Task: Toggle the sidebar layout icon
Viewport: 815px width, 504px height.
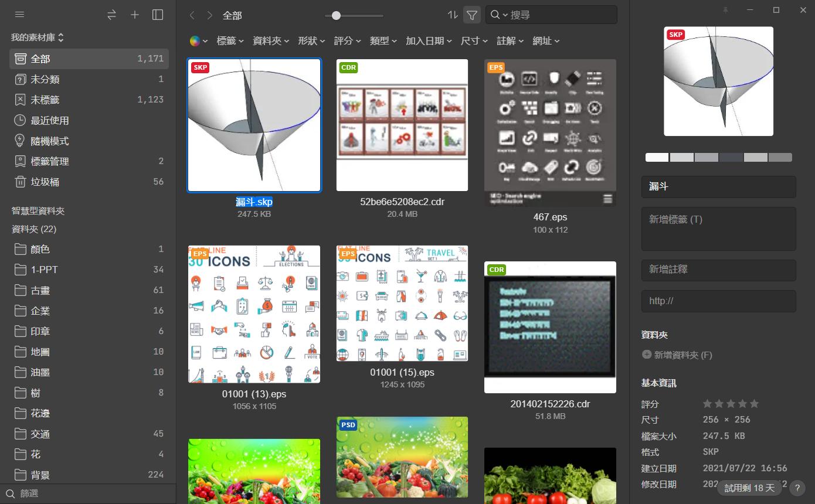Action: pyautogui.click(x=158, y=15)
